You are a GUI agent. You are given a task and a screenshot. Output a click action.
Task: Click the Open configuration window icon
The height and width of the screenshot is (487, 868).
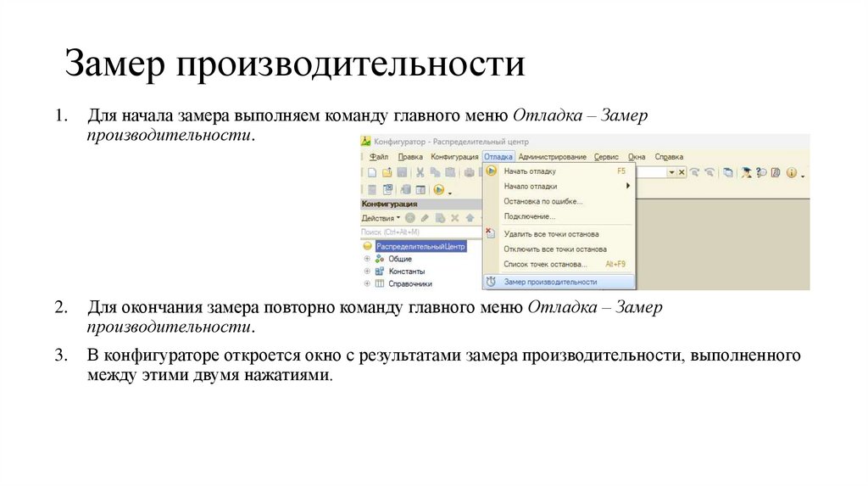coord(372,190)
